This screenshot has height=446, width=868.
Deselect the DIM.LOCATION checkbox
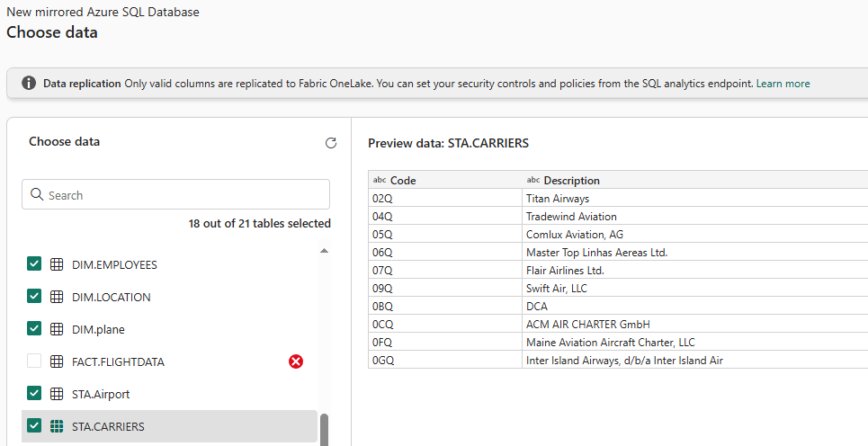point(34,297)
